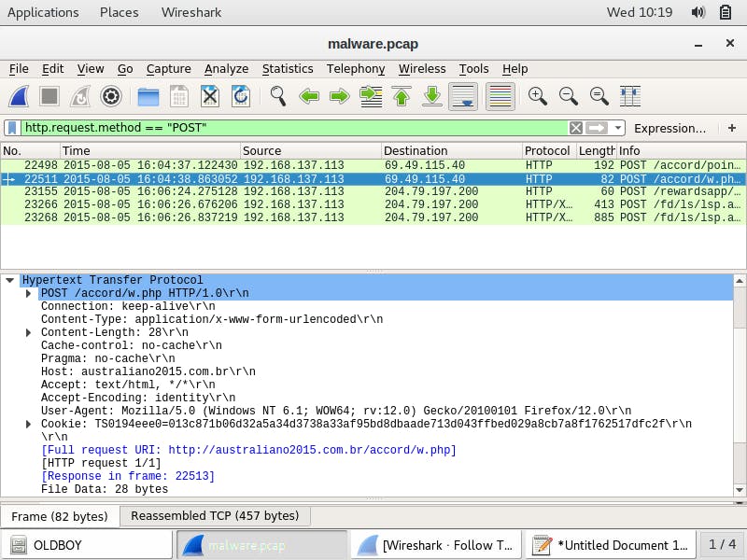Open a capture file with folder icon
Viewport: 747px width, 560px height.
click(148, 97)
